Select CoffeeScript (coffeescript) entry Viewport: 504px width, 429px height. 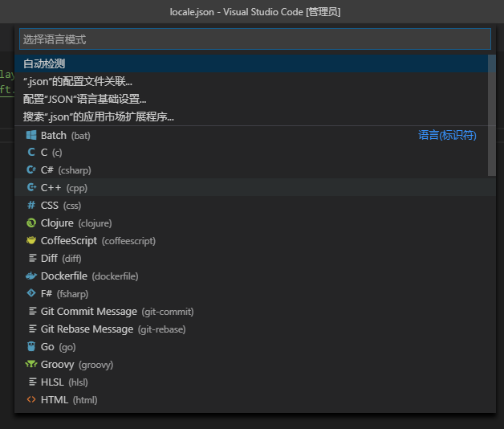tap(255, 240)
